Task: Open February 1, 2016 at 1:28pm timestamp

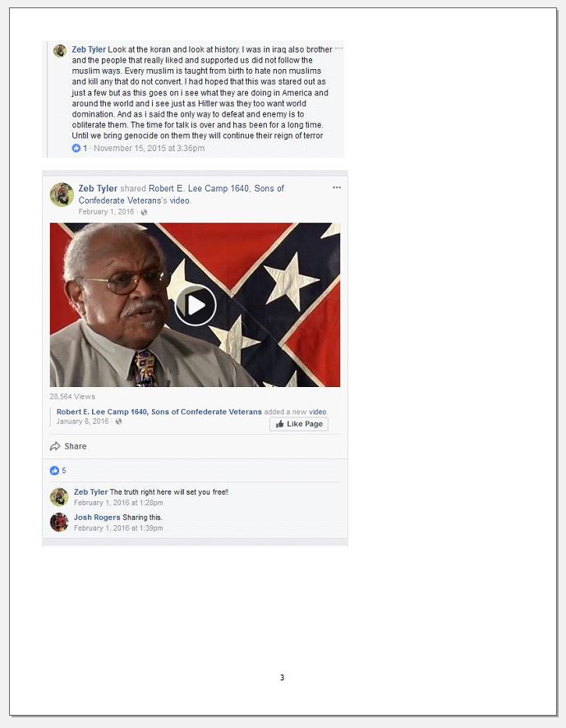Action: click(118, 503)
